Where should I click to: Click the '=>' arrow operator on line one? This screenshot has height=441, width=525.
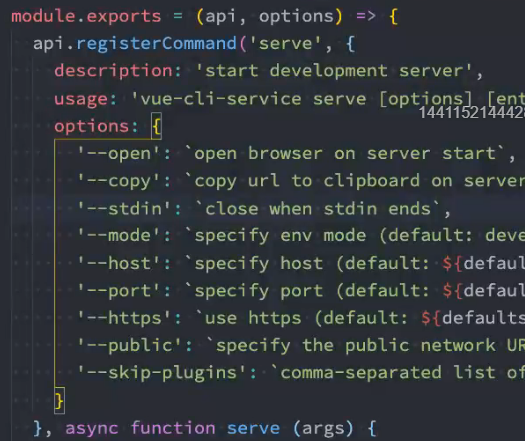(x=366, y=16)
